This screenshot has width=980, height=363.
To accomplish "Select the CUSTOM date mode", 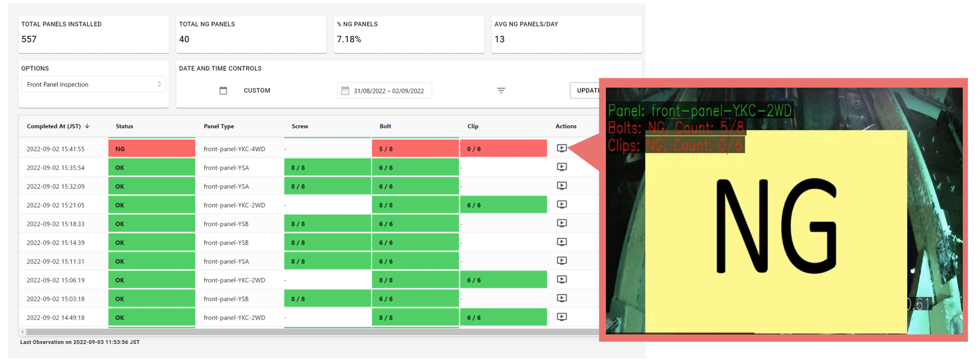I will point(257,91).
